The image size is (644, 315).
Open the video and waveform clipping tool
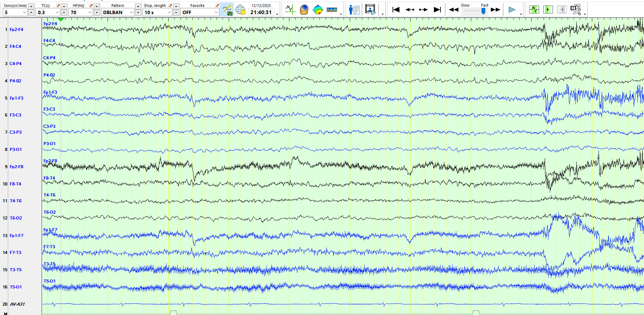point(575,10)
